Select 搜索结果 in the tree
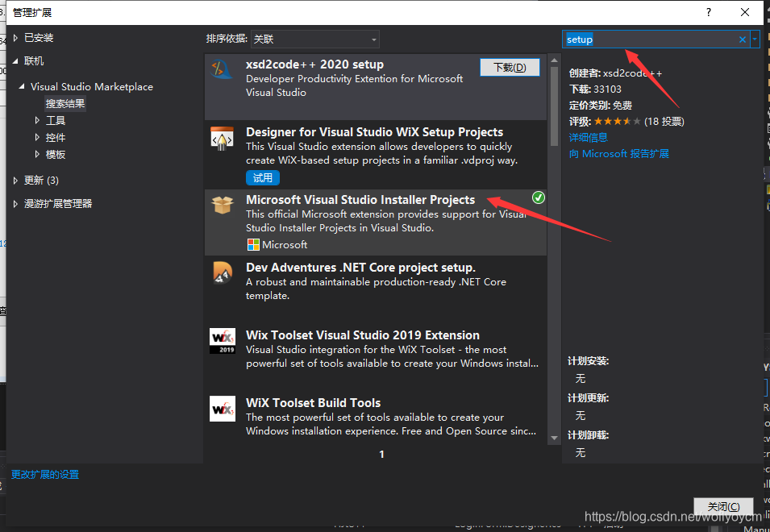770x532 pixels. [65, 103]
